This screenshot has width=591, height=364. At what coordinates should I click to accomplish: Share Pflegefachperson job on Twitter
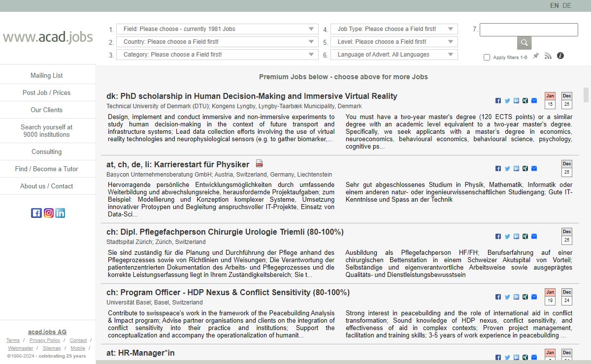(507, 236)
